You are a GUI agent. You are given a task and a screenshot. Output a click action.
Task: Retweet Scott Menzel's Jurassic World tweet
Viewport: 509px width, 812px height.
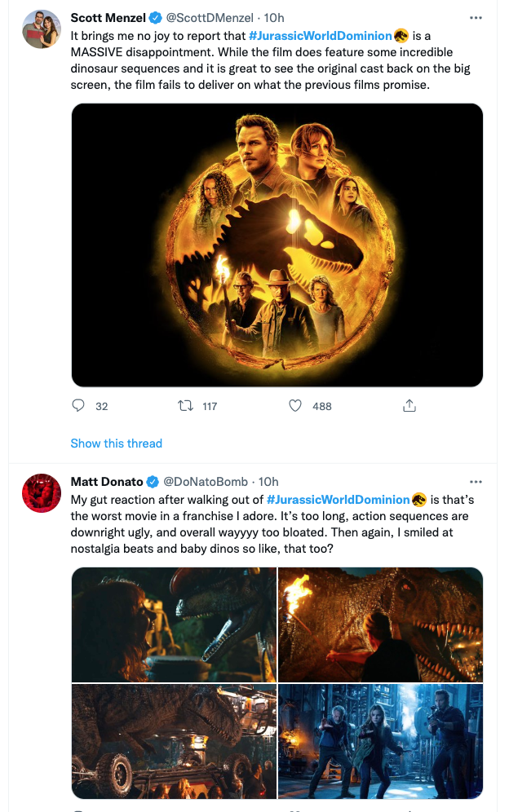coord(185,405)
